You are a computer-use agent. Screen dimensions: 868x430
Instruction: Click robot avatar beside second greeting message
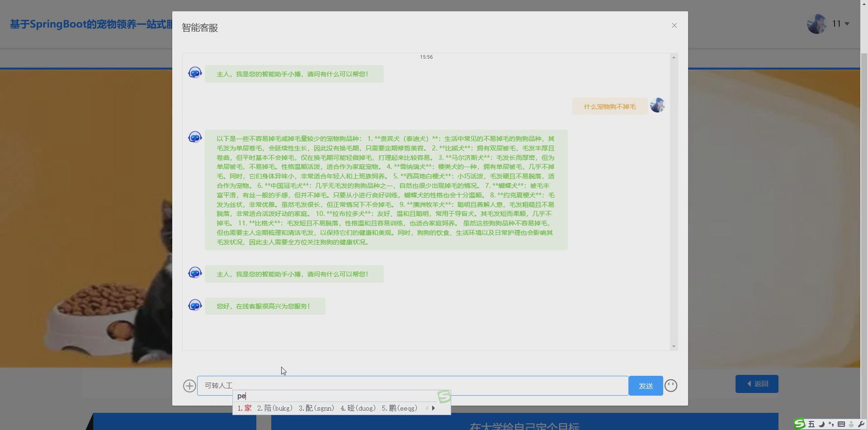coord(195,273)
